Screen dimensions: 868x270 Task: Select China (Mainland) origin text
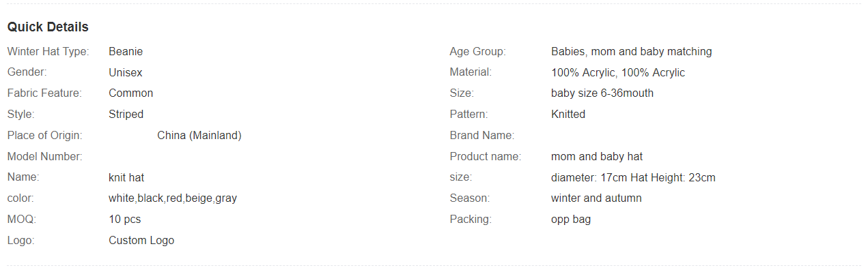199,135
